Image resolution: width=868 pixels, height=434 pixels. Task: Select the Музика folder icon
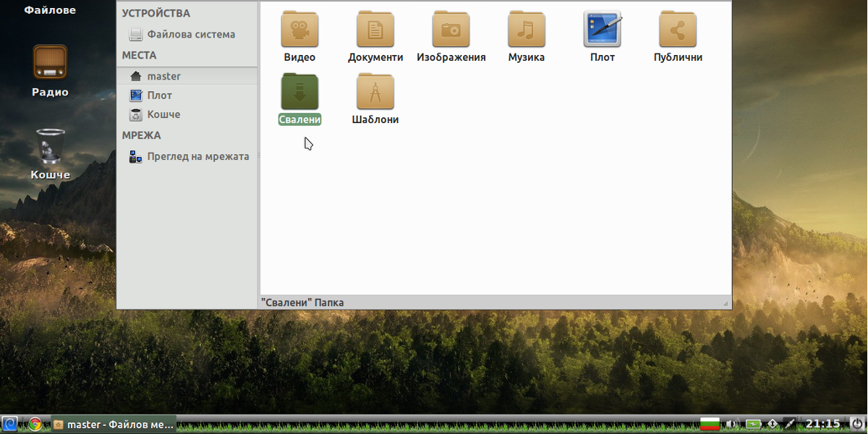[x=527, y=30]
